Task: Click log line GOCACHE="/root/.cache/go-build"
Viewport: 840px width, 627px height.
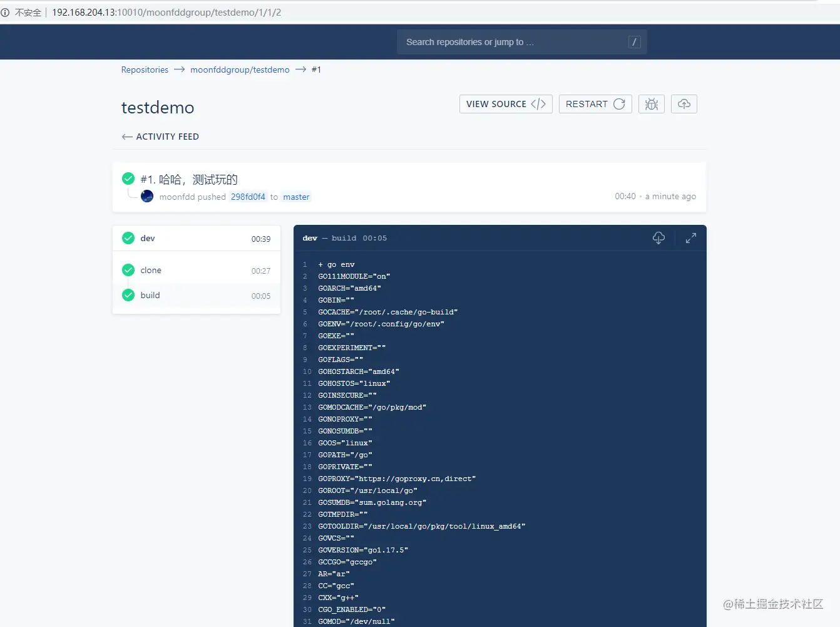Action: pos(388,312)
